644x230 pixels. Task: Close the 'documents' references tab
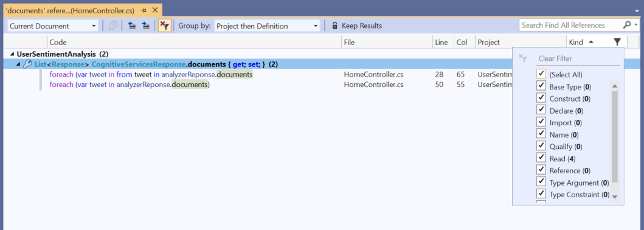[155, 10]
